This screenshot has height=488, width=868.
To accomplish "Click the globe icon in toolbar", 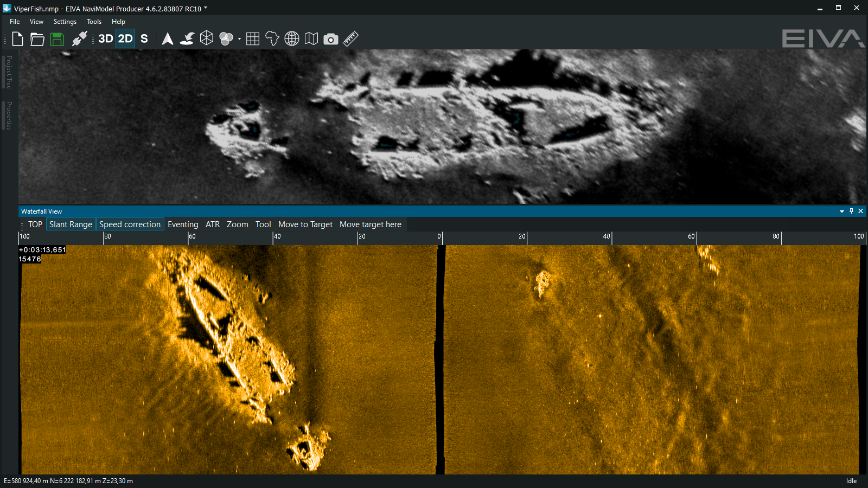I will pos(292,39).
